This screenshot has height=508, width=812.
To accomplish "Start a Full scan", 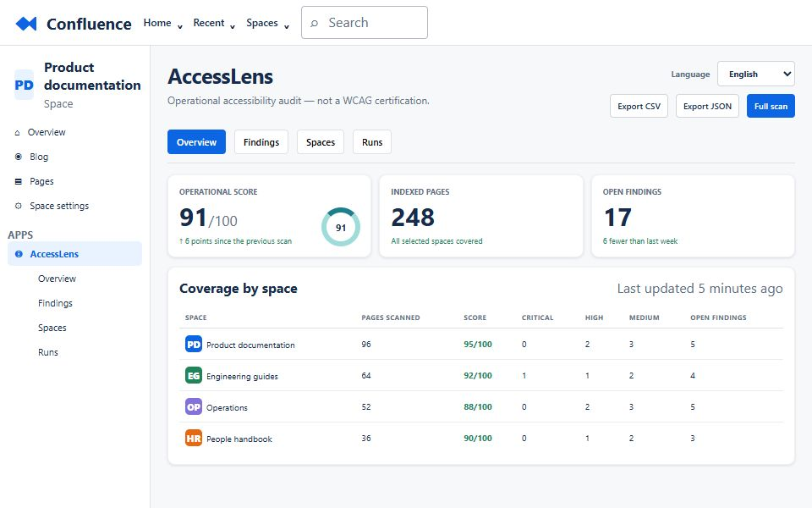I will point(771,107).
